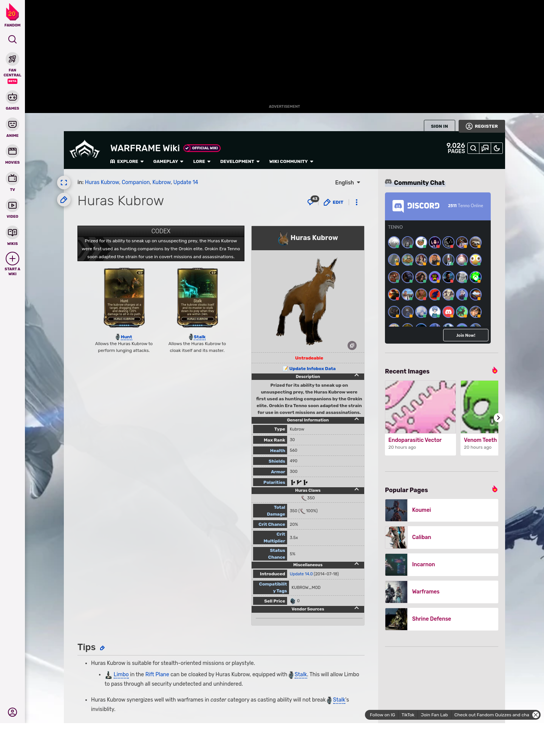This screenshot has height=756, width=544.
Task: Open the Caliban popular page
Action: click(442, 538)
